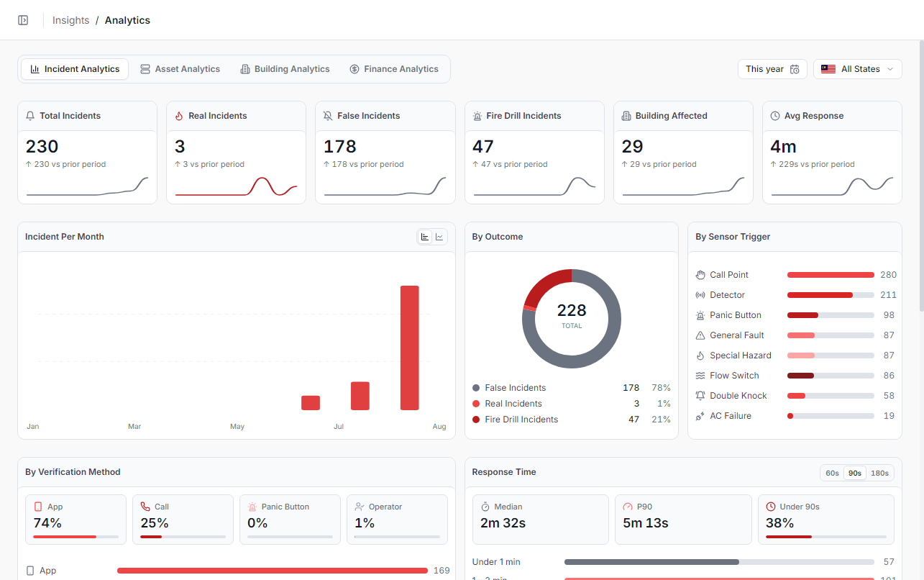This screenshot has height=580, width=924.
Task: Click the Avg Response sparkline
Action: click(832, 186)
